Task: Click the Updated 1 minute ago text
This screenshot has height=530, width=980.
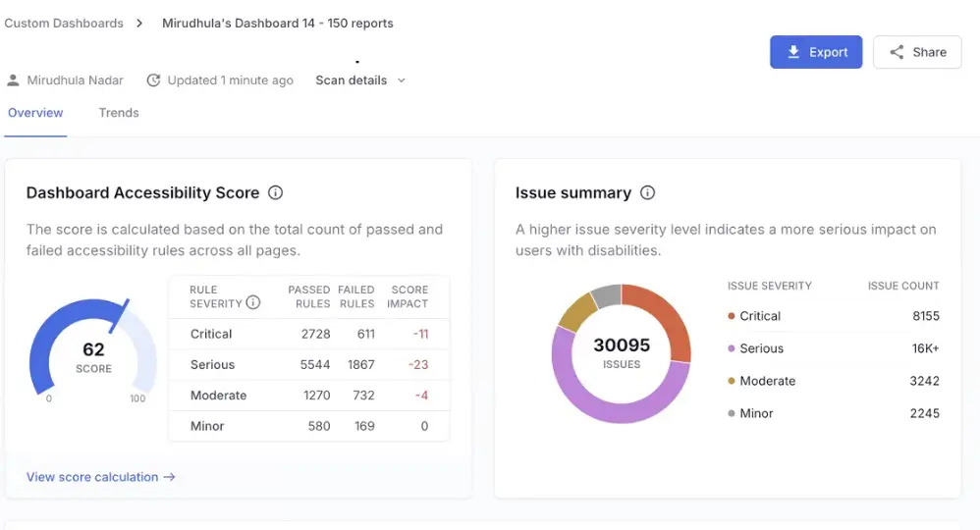Action: pos(230,80)
